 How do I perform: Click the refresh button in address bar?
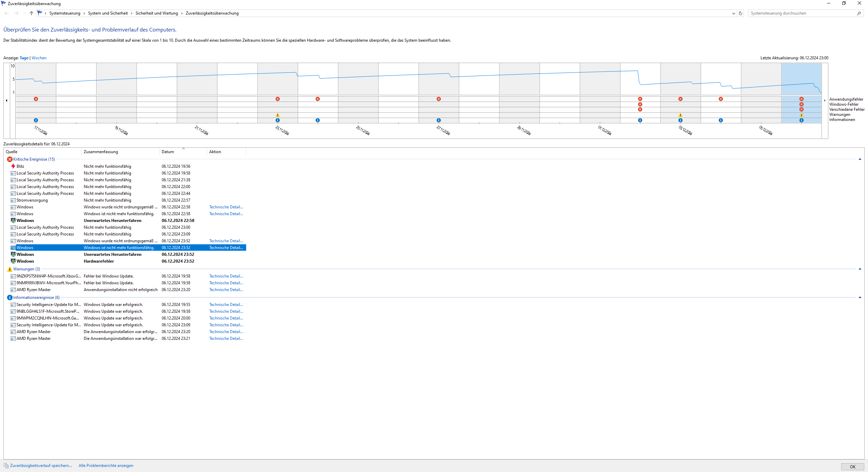[741, 13]
